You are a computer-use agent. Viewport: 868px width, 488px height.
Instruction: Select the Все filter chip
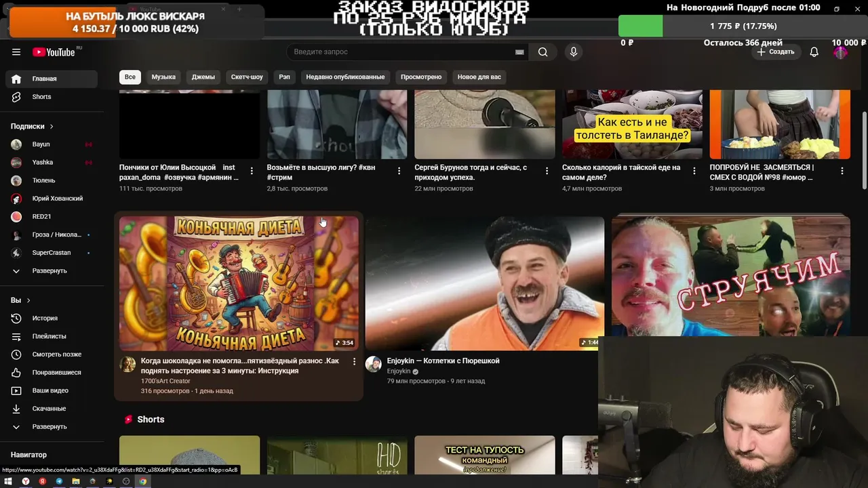pyautogui.click(x=130, y=77)
